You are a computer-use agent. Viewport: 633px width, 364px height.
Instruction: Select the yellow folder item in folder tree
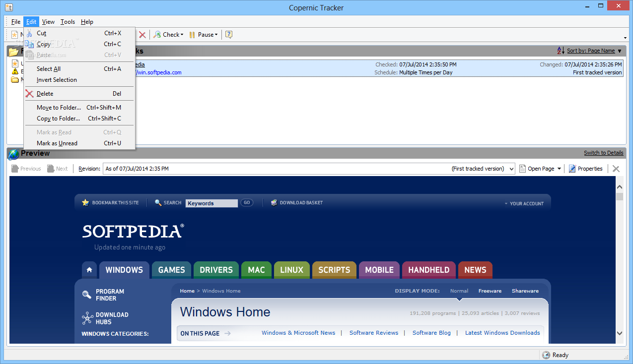pos(15,79)
